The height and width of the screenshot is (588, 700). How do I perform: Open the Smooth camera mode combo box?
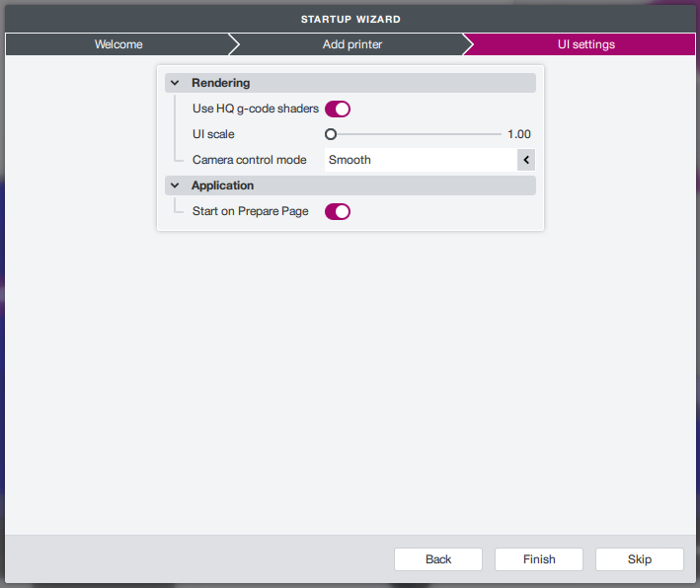[x=421, y=160]
